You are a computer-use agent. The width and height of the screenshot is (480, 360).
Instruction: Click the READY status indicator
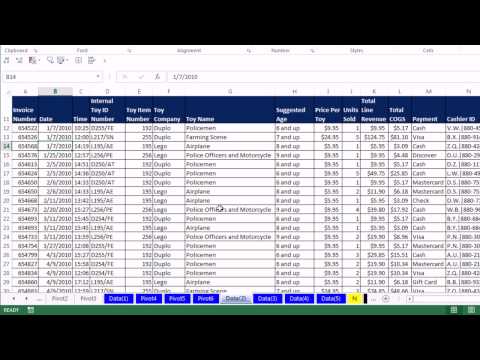[11, 310]
